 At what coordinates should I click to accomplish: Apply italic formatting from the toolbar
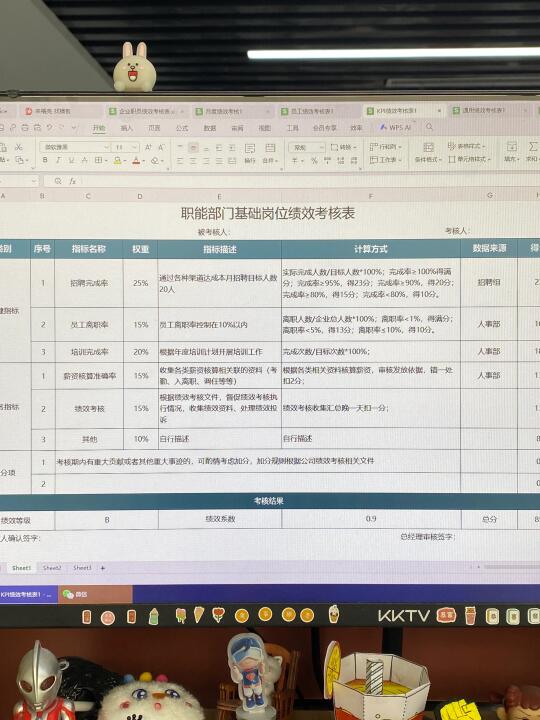[58, 160]
